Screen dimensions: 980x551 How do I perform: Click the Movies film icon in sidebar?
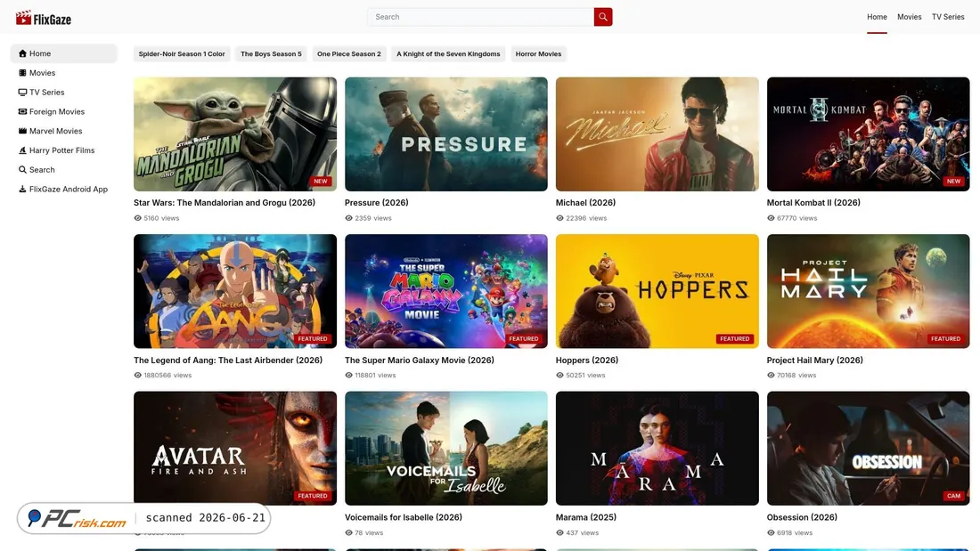coord(22,73)
